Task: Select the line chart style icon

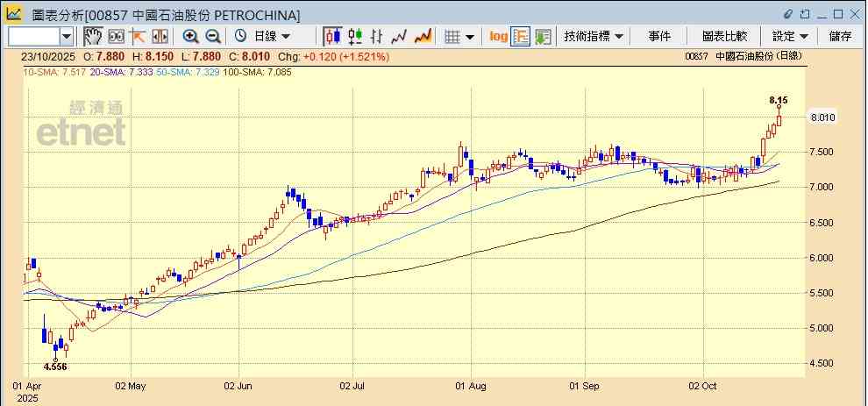Action: pyautogui.click(x=400, y=36)
